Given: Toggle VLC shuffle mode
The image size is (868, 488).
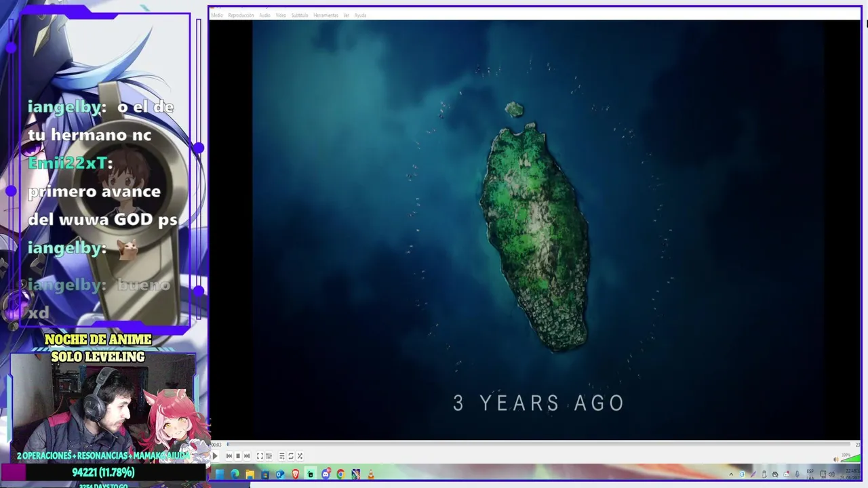Looking at the screenshot, I should [300, 456].
